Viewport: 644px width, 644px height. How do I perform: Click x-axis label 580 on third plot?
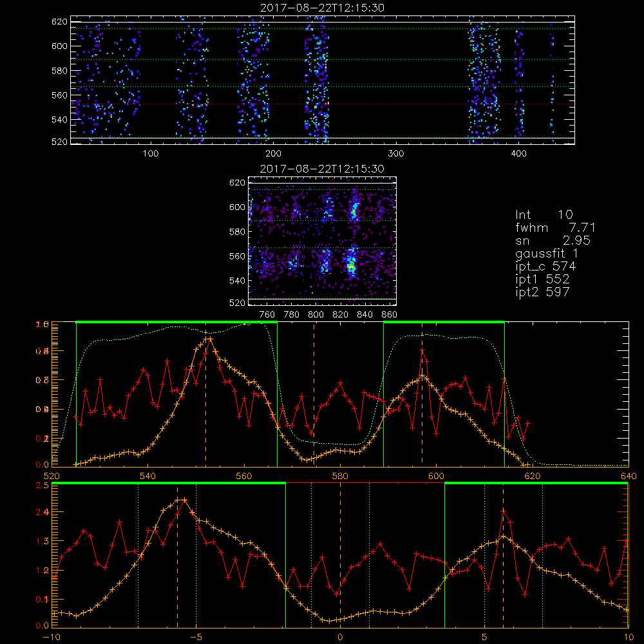[340, 477]
